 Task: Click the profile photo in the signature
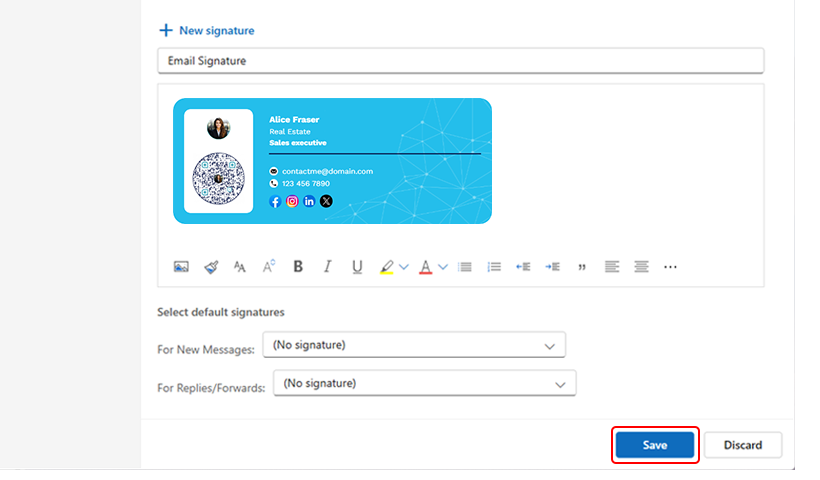tap(219, 128)
